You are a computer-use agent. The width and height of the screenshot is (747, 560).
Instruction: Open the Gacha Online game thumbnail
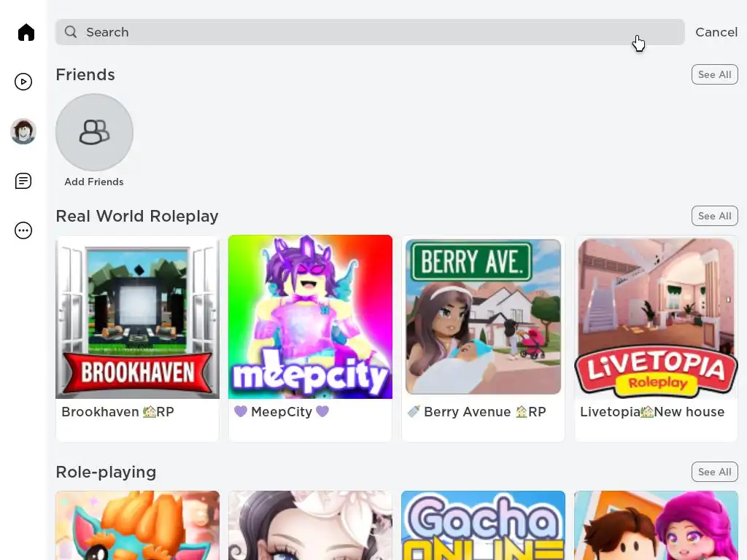[x=483, y=526]
